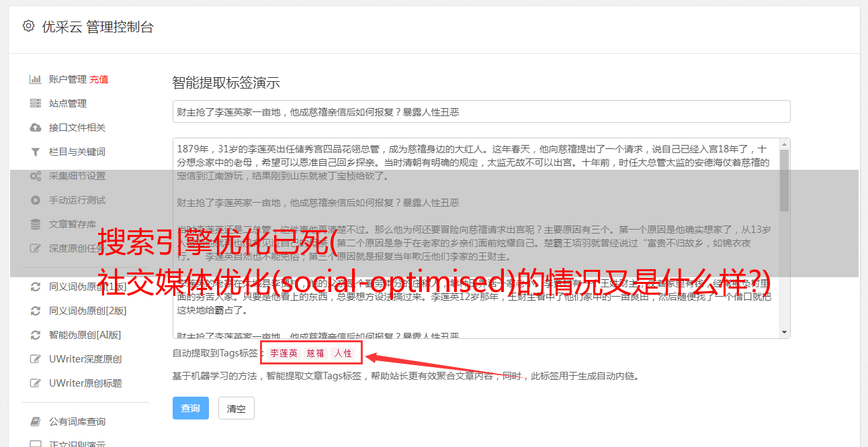
Task: Click the 李莲英 extracted tag
Action: coord(284,353)
